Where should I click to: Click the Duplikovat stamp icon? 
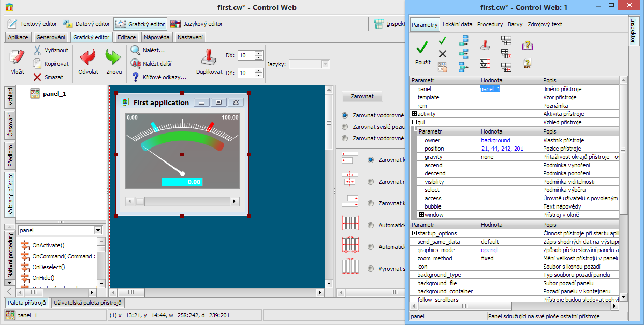[209, 57]
